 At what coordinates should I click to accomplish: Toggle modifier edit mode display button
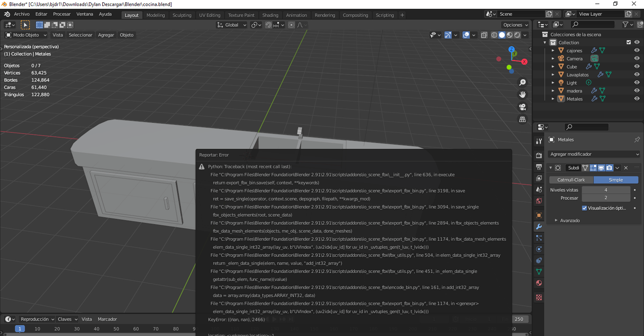click(593, 168)
